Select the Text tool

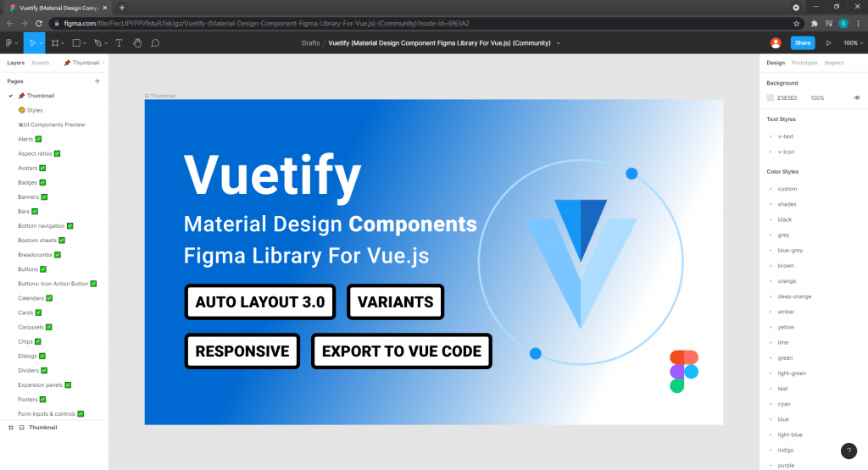pyautogui.click(x=119, y=42)
